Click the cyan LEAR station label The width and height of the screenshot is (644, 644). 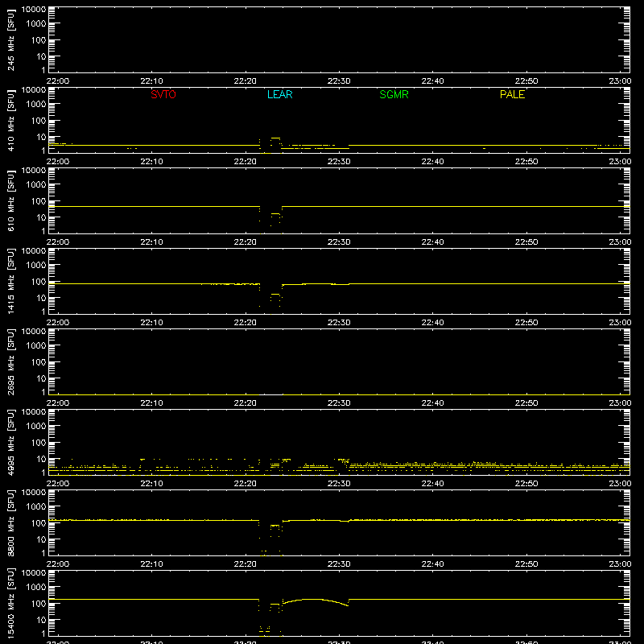coord(279,94)
